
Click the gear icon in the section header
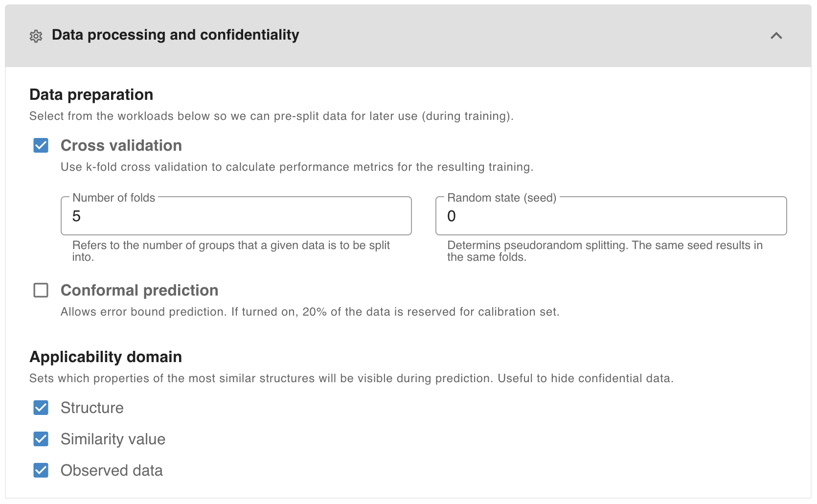tap(36, 36)
